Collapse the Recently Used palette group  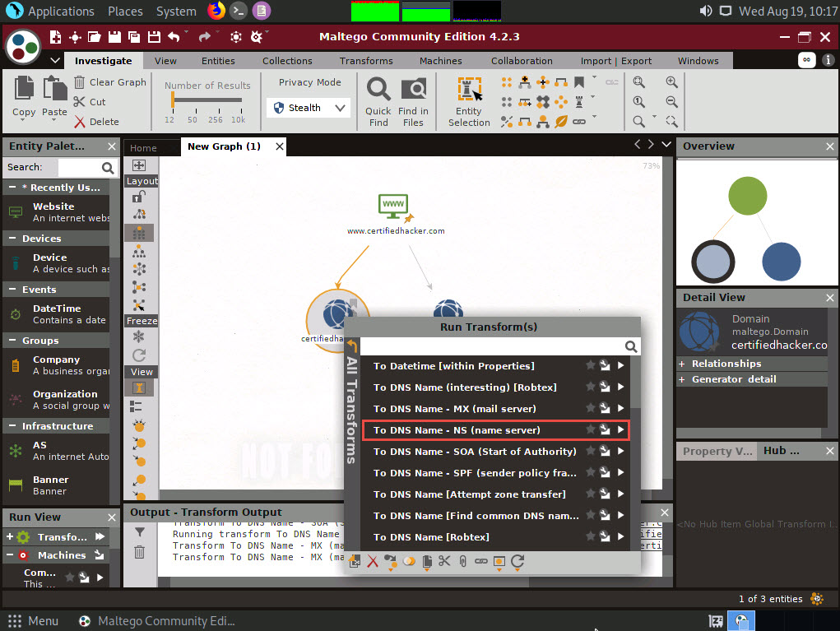[x=12, y=187]
